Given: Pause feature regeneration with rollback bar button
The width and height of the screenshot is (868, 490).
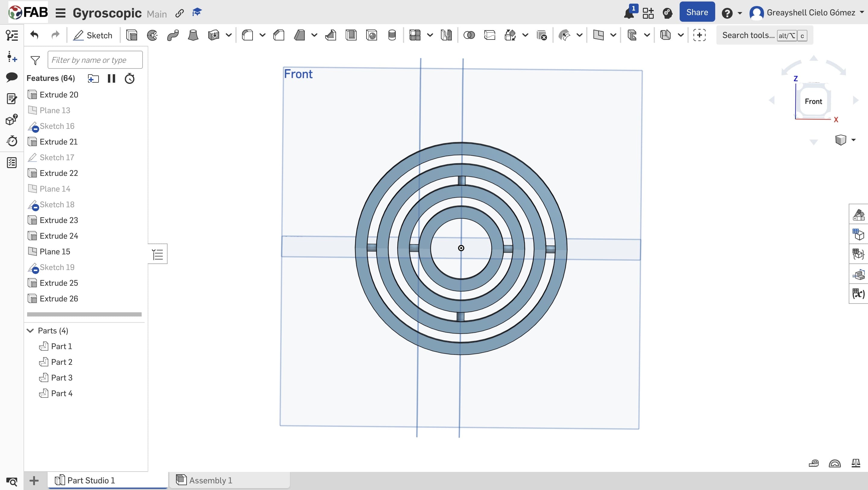Looking at the screenshot, I should click(x=112, y=78).
